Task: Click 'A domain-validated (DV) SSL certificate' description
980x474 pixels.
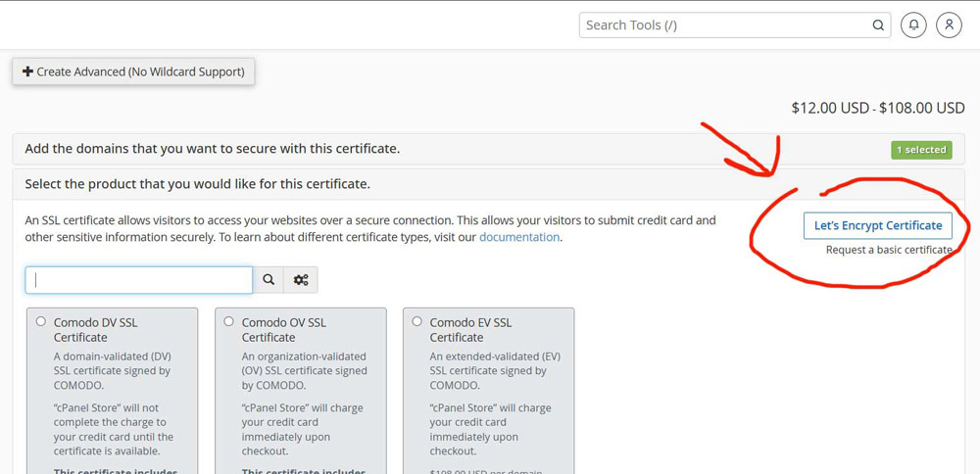Action: click(x=113, y=370)
